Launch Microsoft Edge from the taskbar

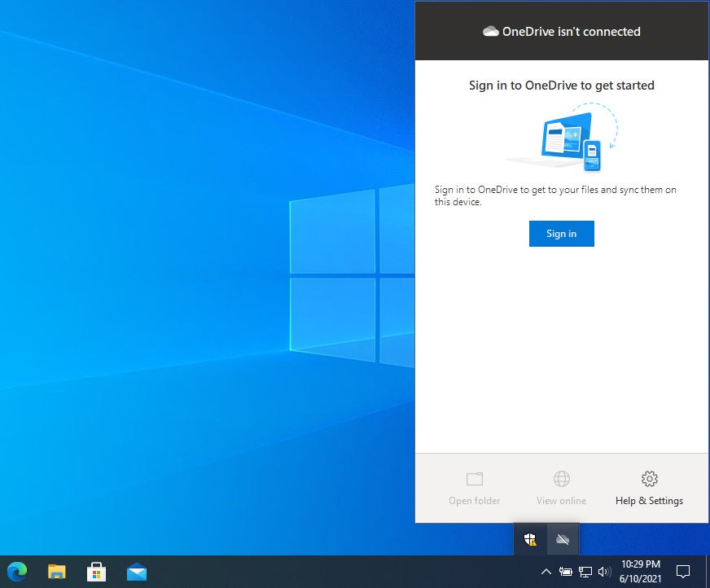point(17,572)
